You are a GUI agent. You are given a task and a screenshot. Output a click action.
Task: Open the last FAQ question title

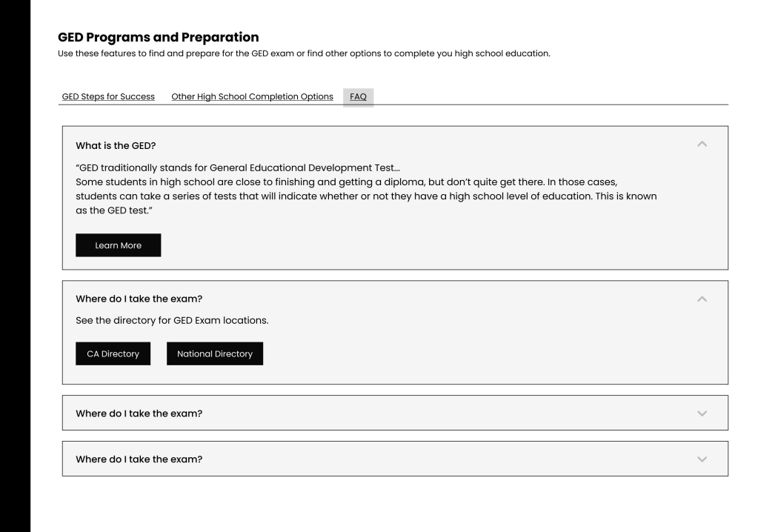coord(139,459)
